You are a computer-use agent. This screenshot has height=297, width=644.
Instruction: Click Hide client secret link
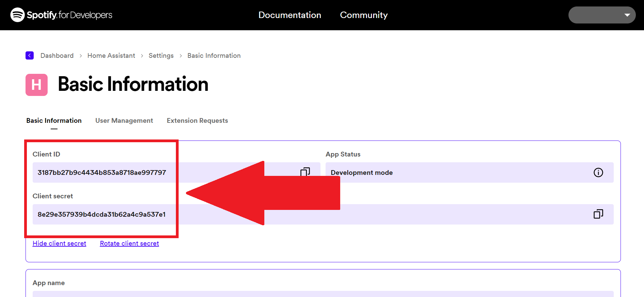[x=59, y=243]
